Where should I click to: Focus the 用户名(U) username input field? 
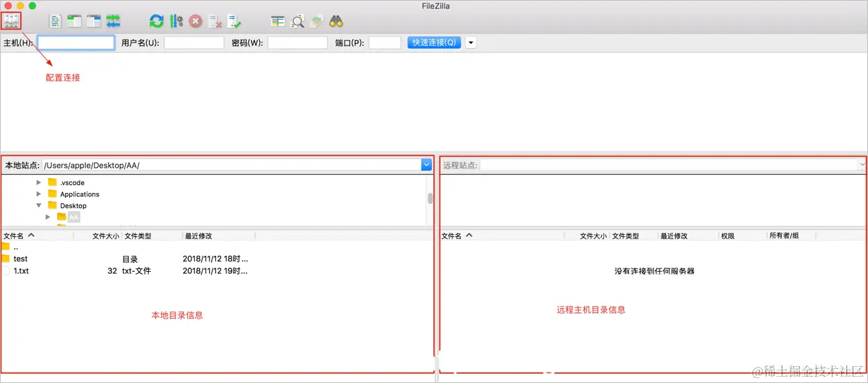coord(194,43)
